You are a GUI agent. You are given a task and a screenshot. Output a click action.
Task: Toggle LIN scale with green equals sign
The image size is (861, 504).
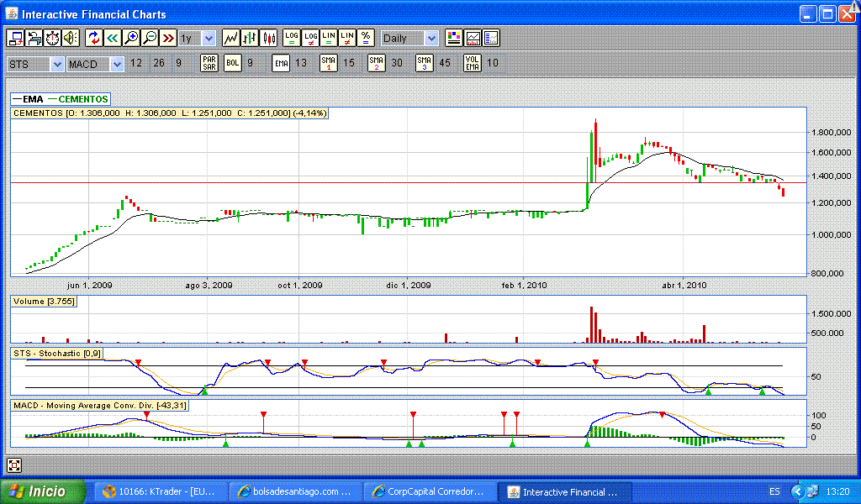[x=329, y=39]
